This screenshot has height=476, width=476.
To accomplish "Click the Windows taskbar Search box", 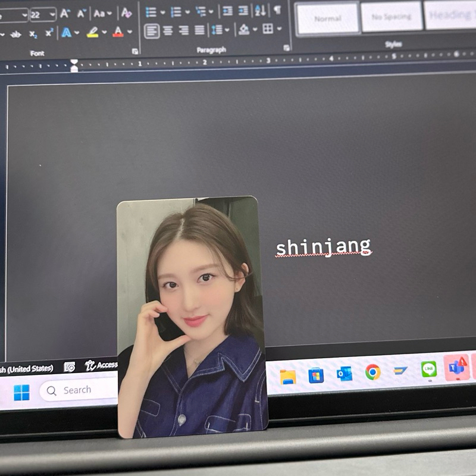I will pyautogui.click(x=77, y=390).
